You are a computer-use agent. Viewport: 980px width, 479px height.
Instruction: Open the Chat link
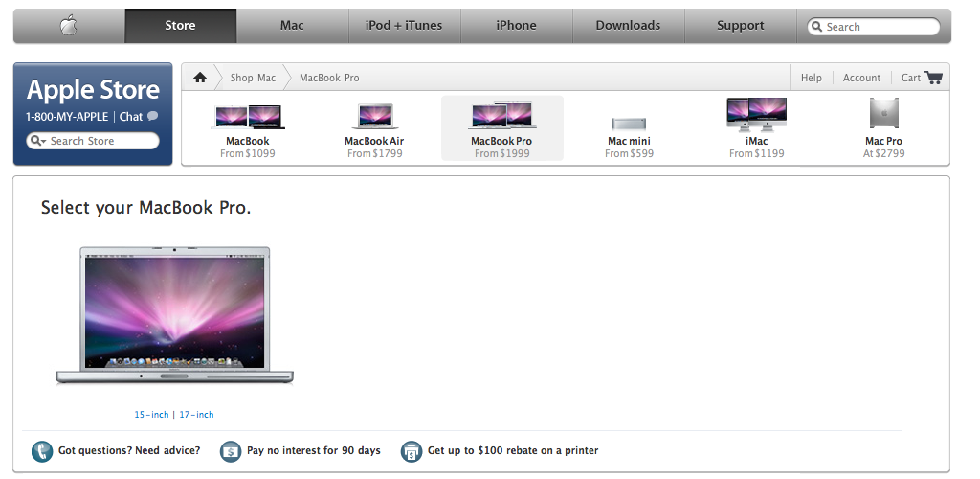click(x=131, y=117)
